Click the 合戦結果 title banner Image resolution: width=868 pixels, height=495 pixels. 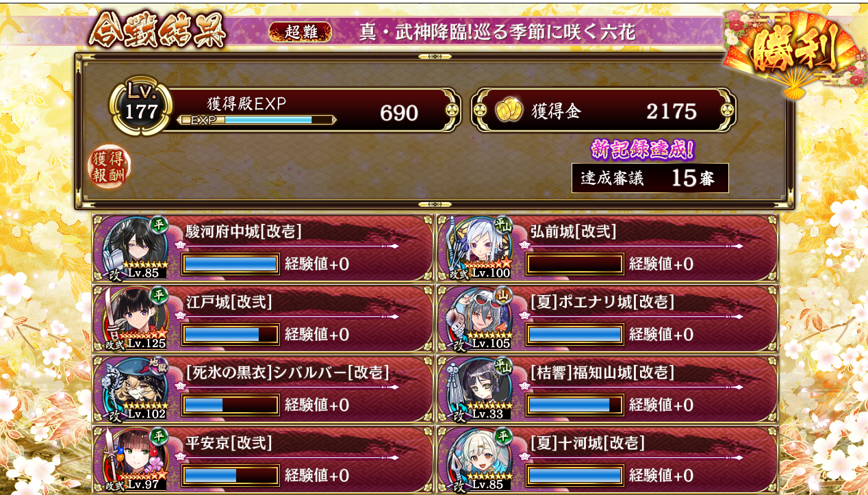(157, 31)
